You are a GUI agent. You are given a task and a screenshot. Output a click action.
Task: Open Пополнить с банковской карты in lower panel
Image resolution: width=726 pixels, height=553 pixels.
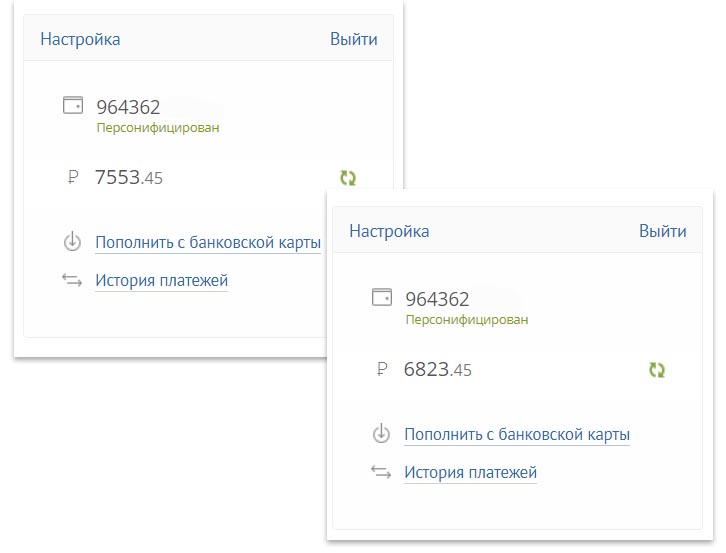(517, 434)
